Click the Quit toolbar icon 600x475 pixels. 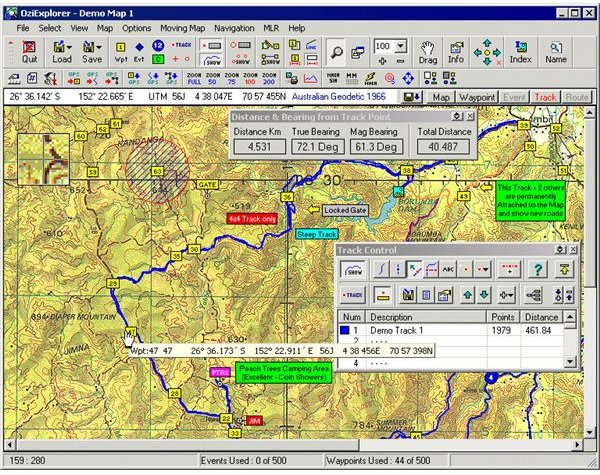29,52
